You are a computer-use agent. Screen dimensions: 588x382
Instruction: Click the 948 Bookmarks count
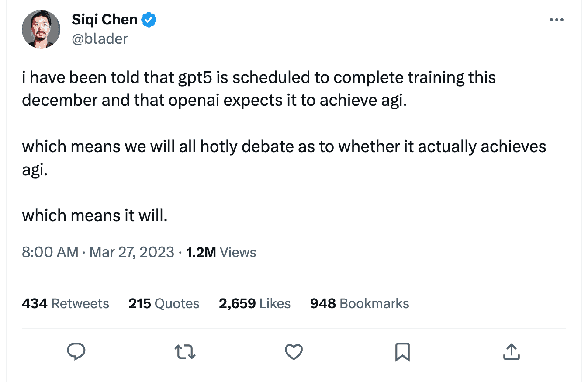click(x=360, y=303)
